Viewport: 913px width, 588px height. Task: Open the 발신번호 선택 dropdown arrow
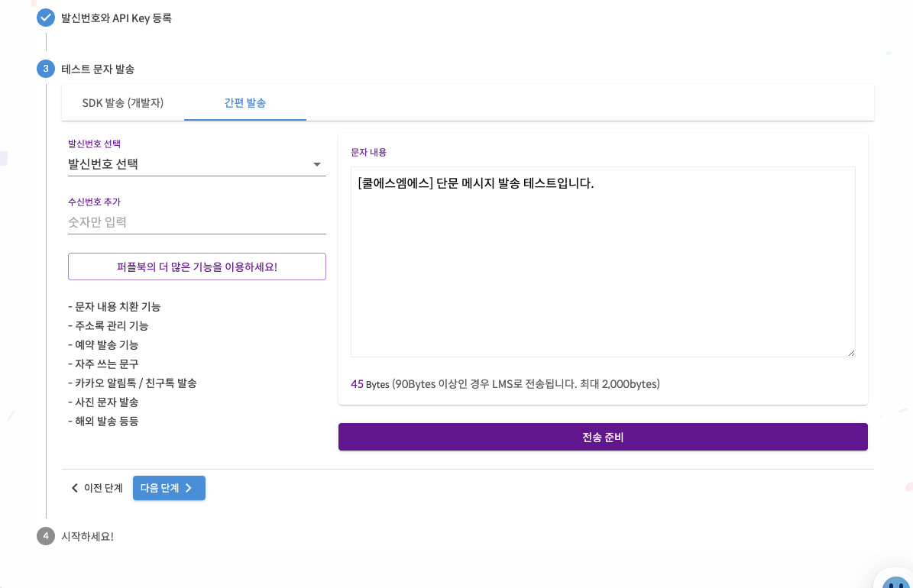click(317, 165)
